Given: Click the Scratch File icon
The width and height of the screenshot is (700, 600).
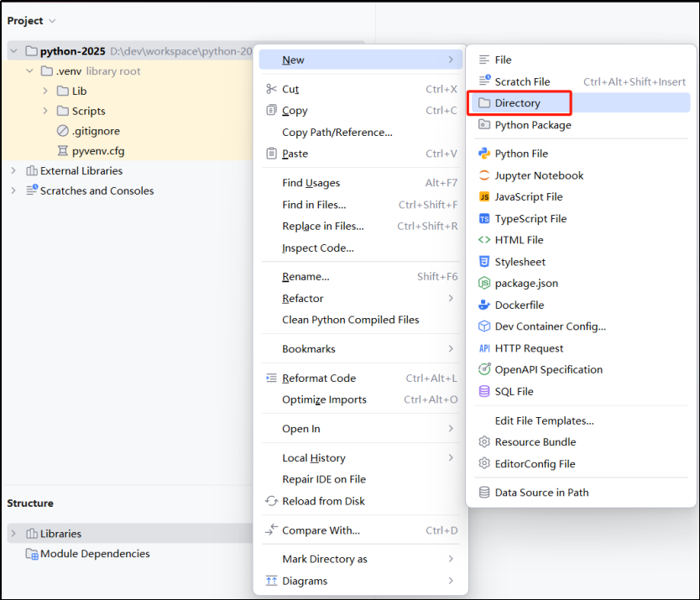Looking at the screenshot, I should [484, 81].
